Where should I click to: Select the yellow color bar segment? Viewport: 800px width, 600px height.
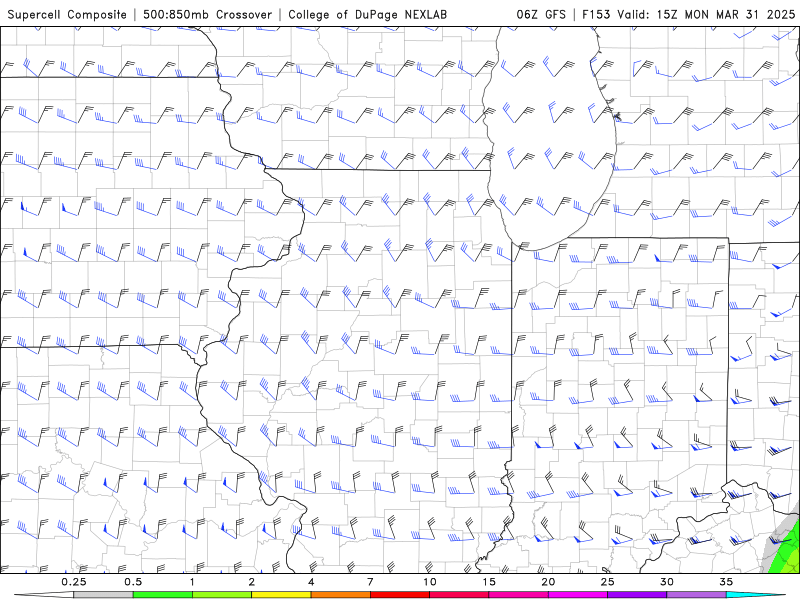pos(281,595)
